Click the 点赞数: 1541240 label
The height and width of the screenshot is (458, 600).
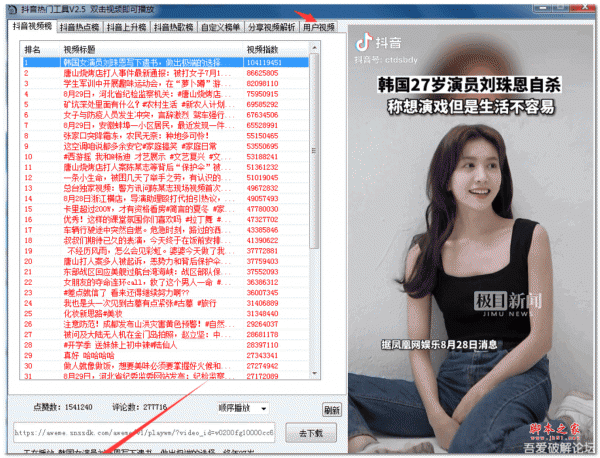pos(63,407)
